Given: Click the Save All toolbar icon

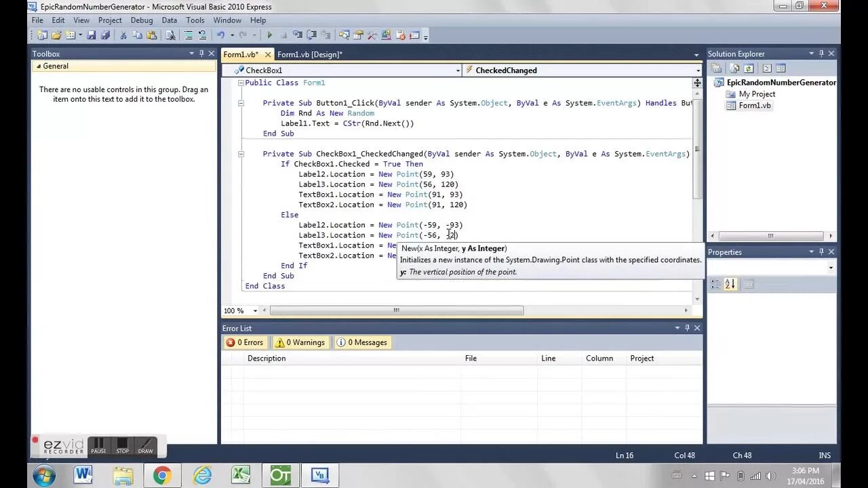Looking at the screenshot, I should 105,35.
